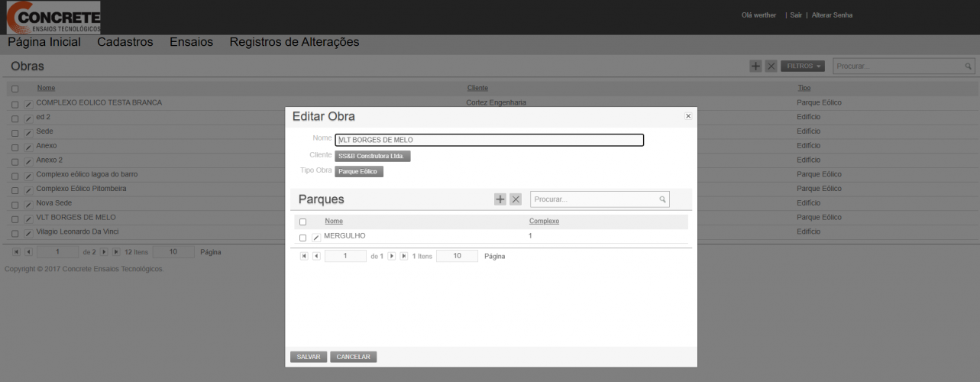Click the CANCELAR button
The height and width of the screenshot is (382, 980).
[354, 357]
